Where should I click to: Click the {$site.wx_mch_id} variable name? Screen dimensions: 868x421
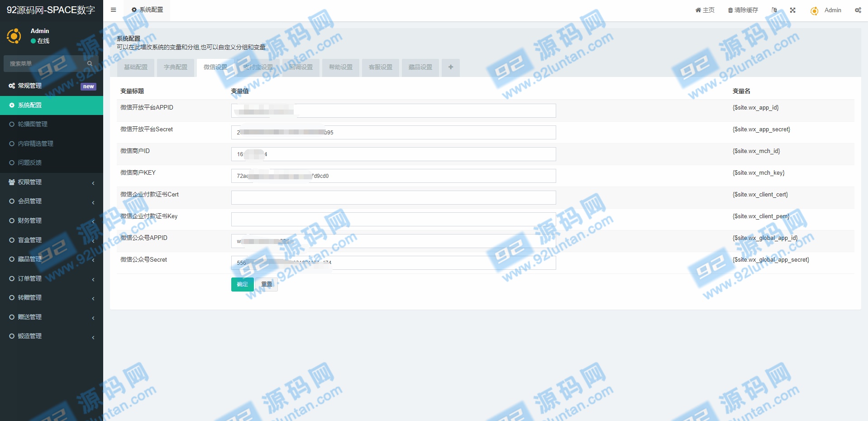click(x=756, y=151)
